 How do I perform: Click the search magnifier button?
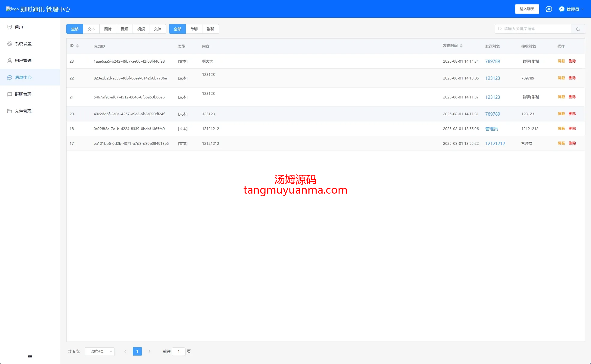[578, 29]
